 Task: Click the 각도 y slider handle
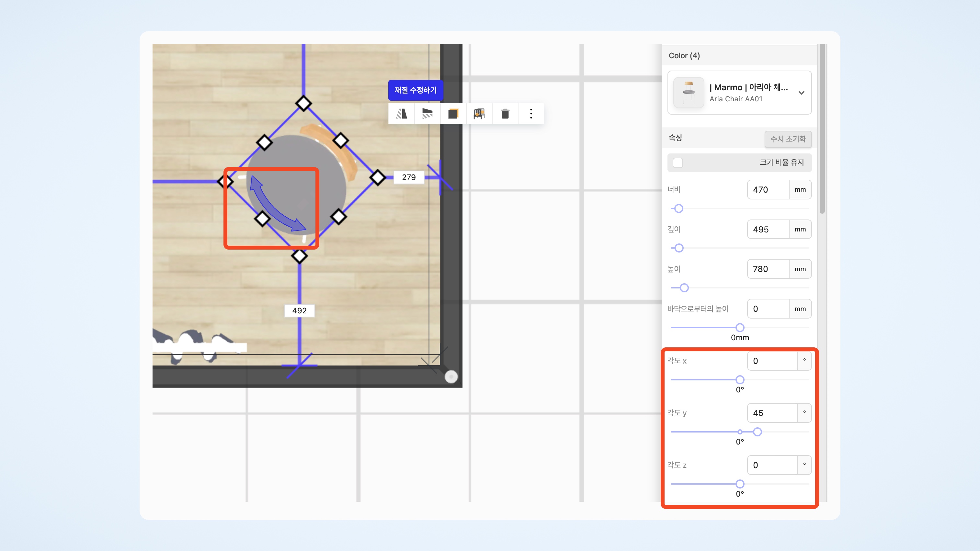(x=758, y=432)
